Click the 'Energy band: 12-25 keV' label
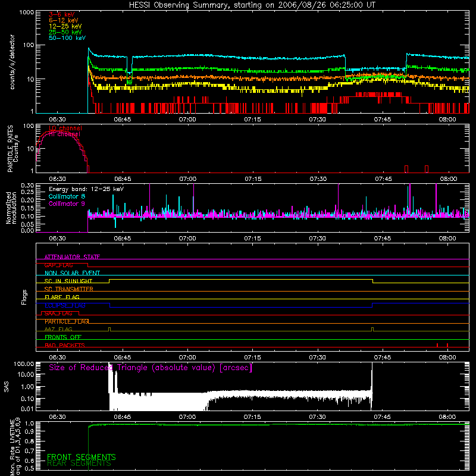Screen dimensions: 476x476 point(86,189)
